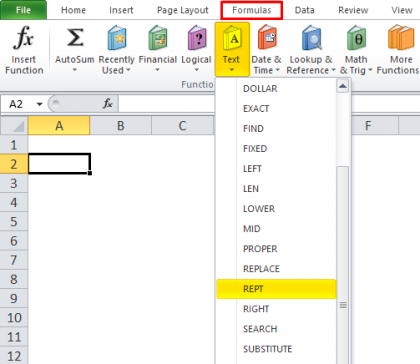Switch to the Formulas ribbon tab

252,10
